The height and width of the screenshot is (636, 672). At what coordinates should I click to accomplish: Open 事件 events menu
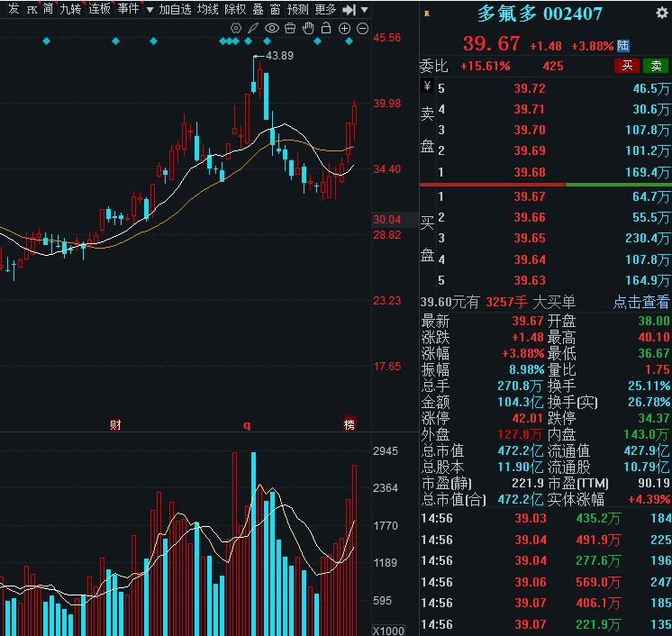pos(128,9)
